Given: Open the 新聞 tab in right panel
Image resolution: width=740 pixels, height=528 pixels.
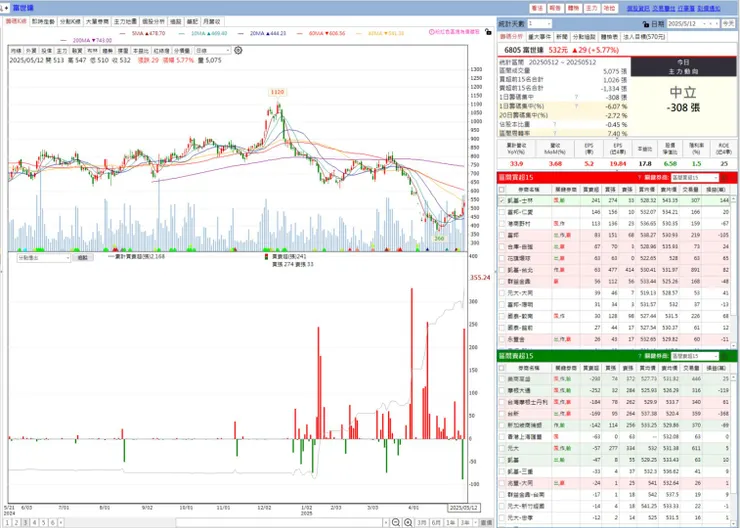Looking at the screenshot, I should click(x=562, y=37).
